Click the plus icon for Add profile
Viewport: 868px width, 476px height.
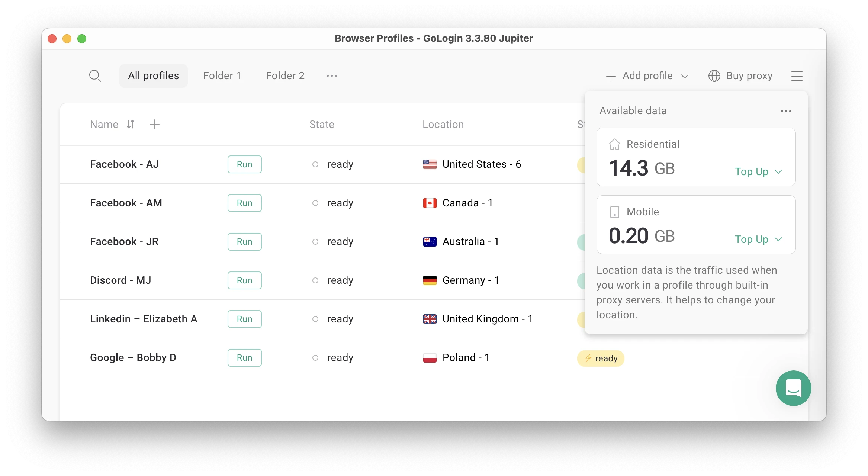(611, 76)
